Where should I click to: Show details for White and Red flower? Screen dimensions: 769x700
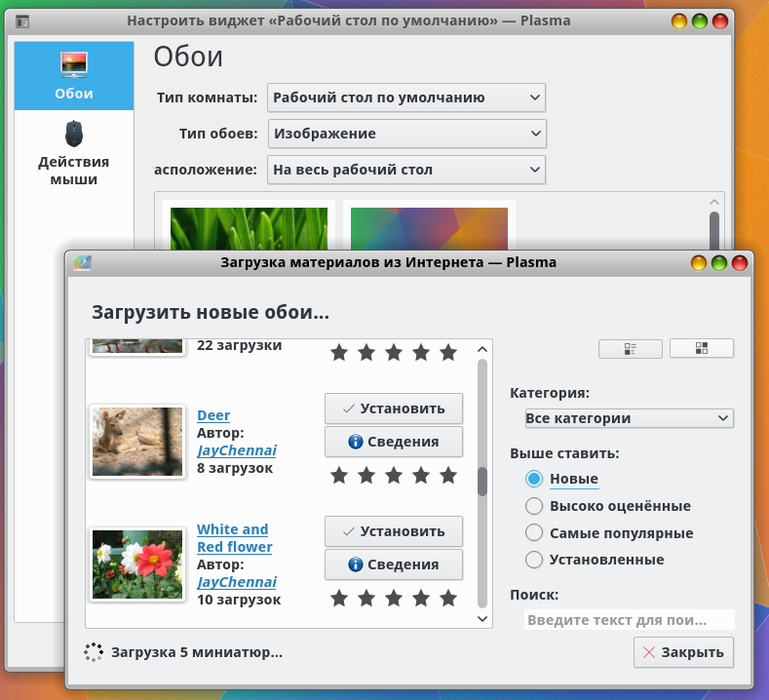click(x=394, y=564)
